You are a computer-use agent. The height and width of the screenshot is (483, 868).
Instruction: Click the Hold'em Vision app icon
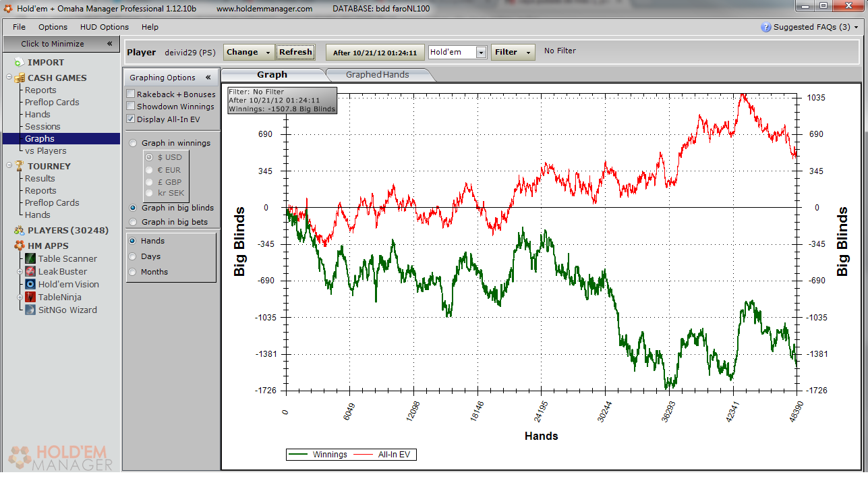pos(30,284)
